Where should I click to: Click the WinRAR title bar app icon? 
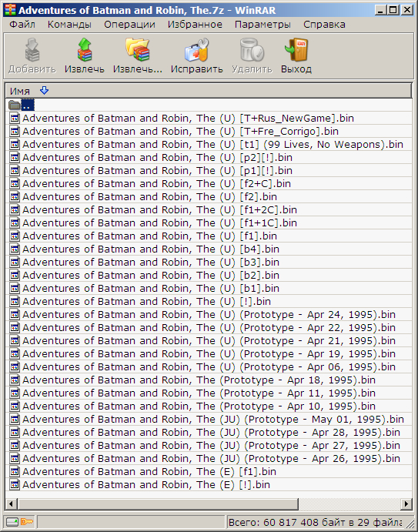tap(10, 10)
